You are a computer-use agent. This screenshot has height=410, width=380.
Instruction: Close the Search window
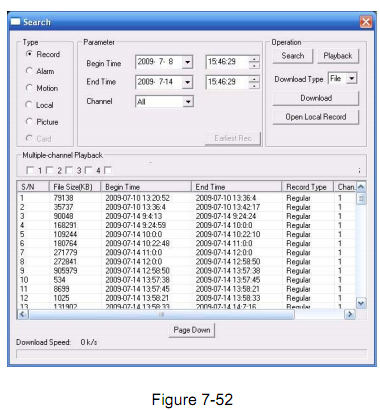pos(366,22)
